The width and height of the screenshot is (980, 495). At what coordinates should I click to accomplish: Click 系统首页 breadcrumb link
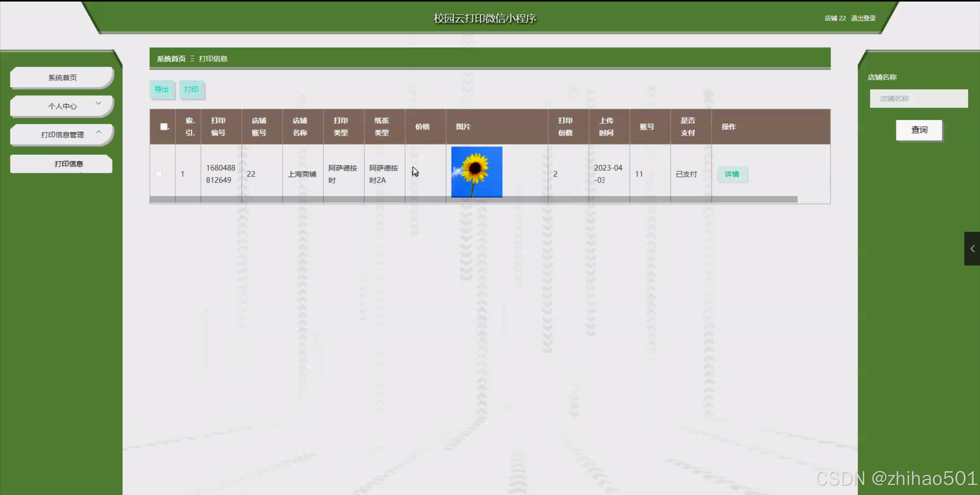[171, 59]
